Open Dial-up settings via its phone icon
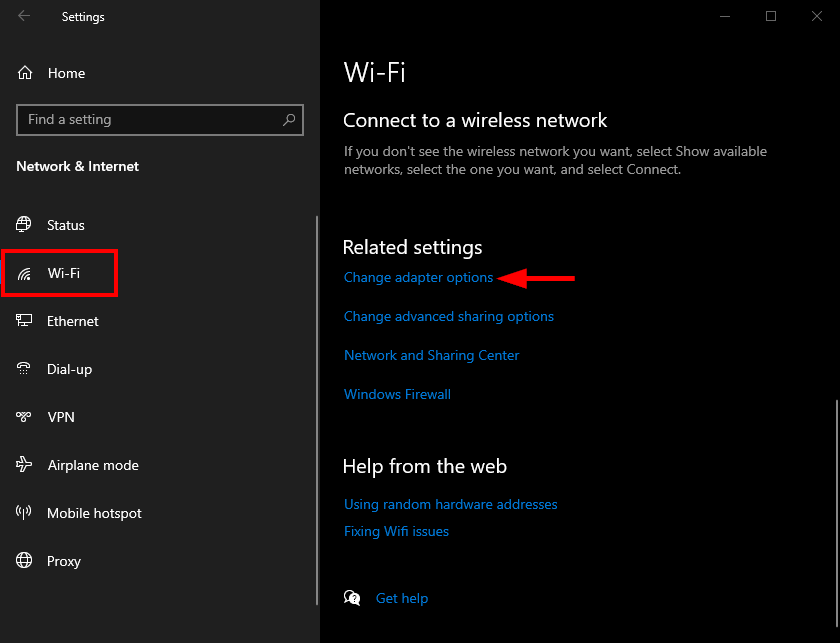This screenshot has height=643, width=840. 22,369
